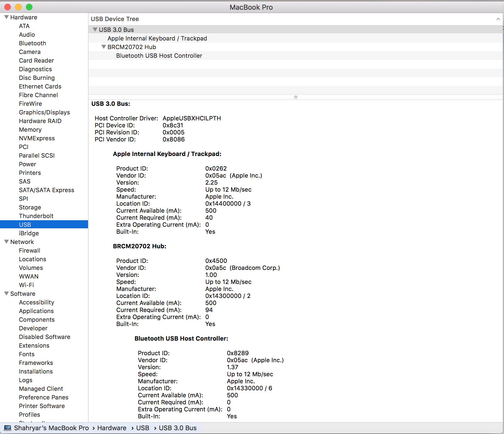Select SPI in the sidebar
504x434 pixels.
pyautogui.click(x=23, y=199)
